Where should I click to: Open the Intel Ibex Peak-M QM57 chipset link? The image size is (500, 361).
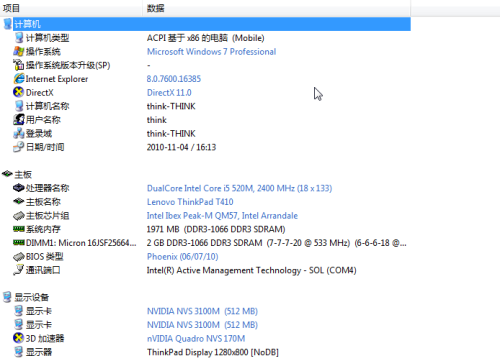[222, 216]
